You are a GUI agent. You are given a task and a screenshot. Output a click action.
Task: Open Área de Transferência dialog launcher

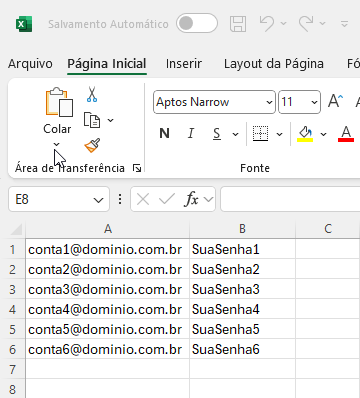pos(137,168)
